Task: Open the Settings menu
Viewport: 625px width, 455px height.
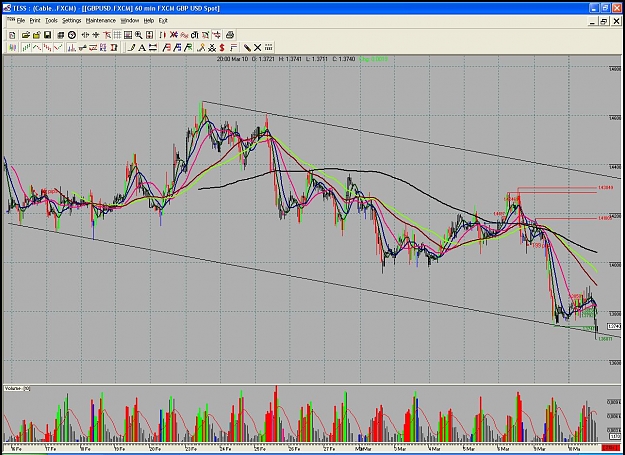Action: pos(72,20)
